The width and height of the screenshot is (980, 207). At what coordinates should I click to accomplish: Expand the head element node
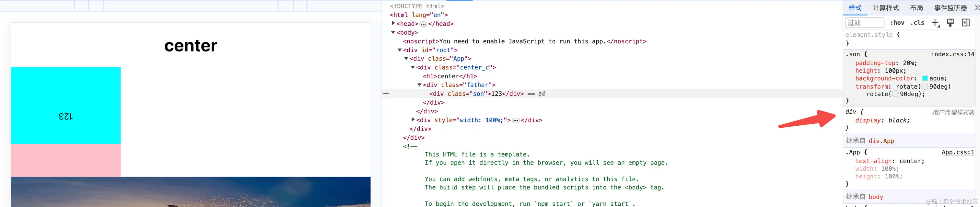(x=393, y=23)
